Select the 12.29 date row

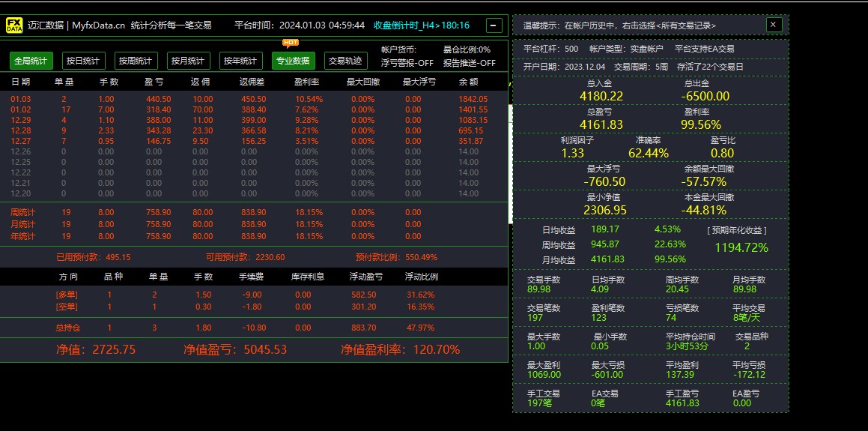pyautogui.click(x=254, y=120)
